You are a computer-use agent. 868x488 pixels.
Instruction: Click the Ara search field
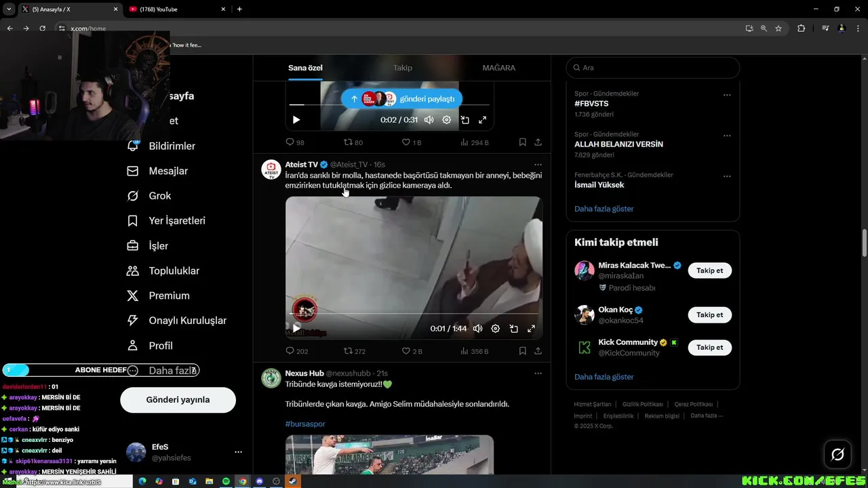point(653,68)
